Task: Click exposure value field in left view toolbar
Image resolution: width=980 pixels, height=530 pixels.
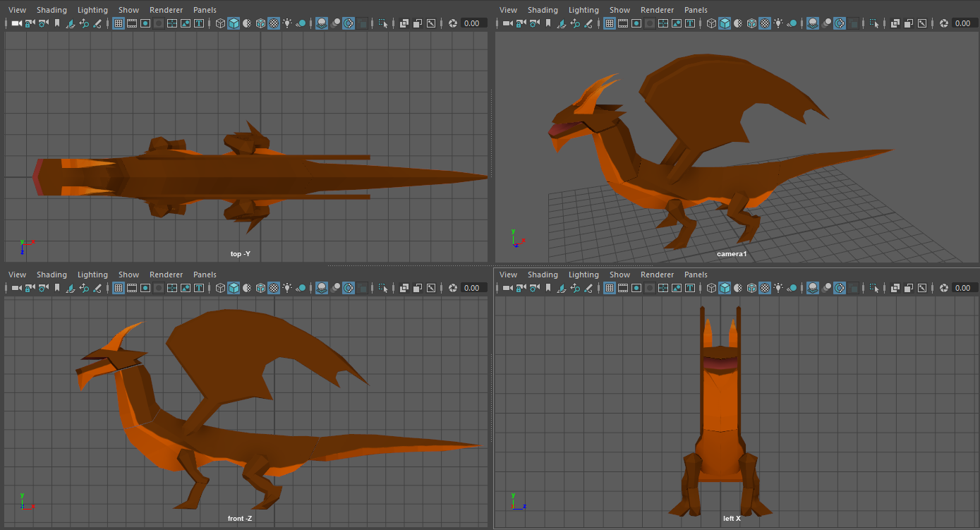Action: pyautogui.click(x=962, y=288)
